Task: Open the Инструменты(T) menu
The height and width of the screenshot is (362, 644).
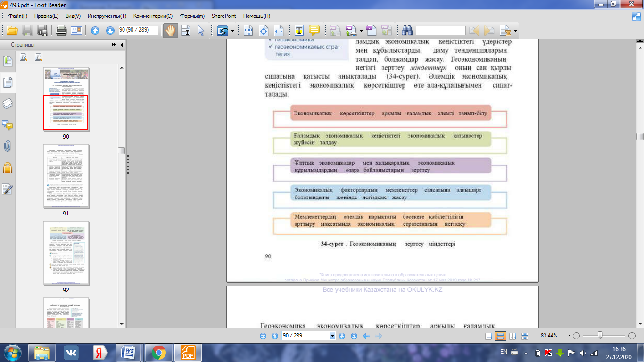Action: [x=107, y=16]
